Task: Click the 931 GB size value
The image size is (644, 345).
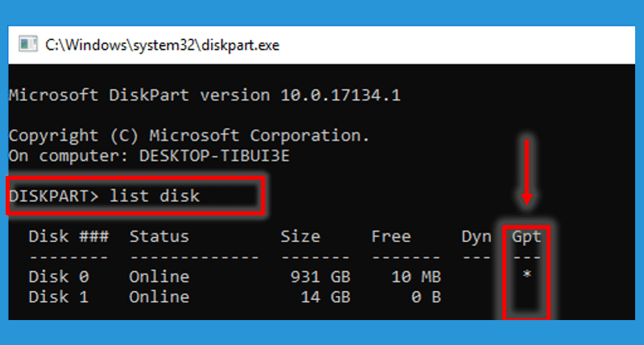Action: [x=320, y=277]
